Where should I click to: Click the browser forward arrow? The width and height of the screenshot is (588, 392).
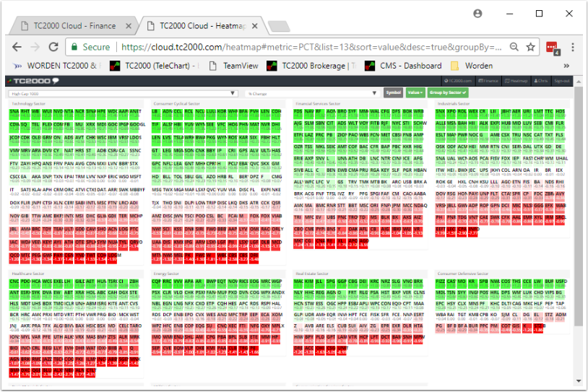coord(35,47)
